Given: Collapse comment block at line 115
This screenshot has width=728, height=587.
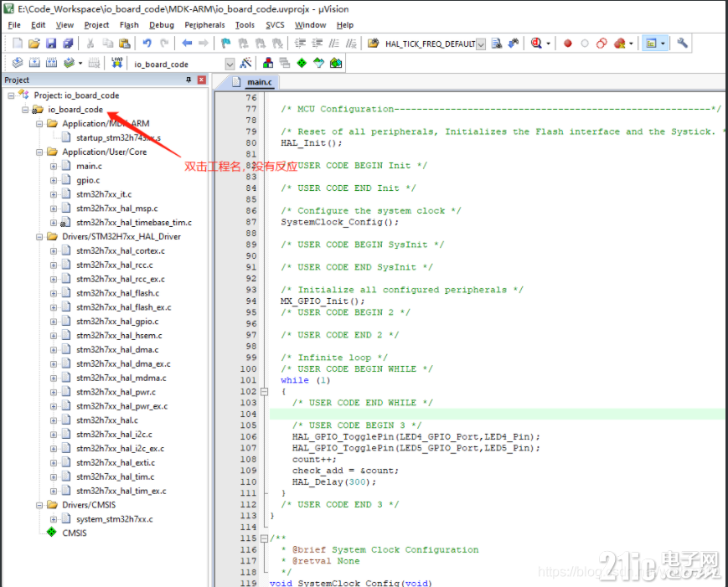Looking at the screenshot, I should click(264, 538).
